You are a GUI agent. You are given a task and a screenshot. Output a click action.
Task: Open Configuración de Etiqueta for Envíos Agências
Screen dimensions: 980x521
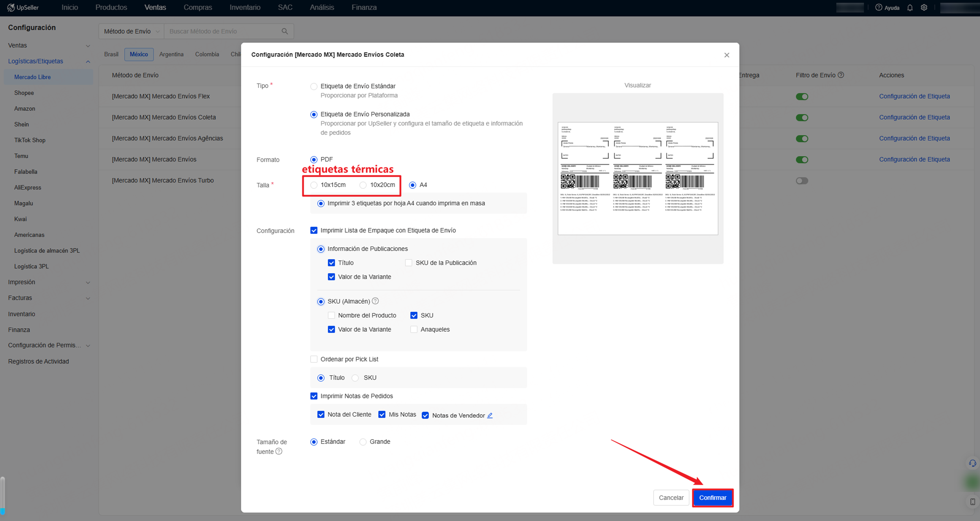914,138
